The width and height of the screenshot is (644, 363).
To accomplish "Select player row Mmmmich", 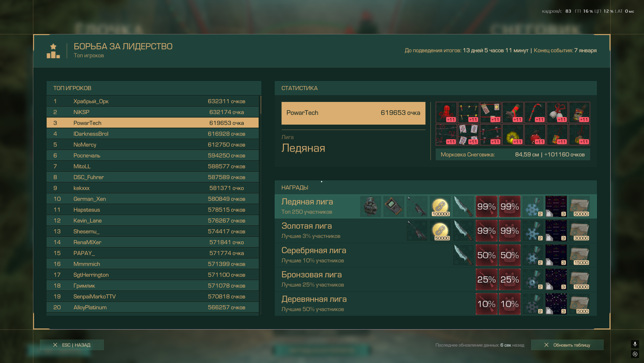I will 152,264.
